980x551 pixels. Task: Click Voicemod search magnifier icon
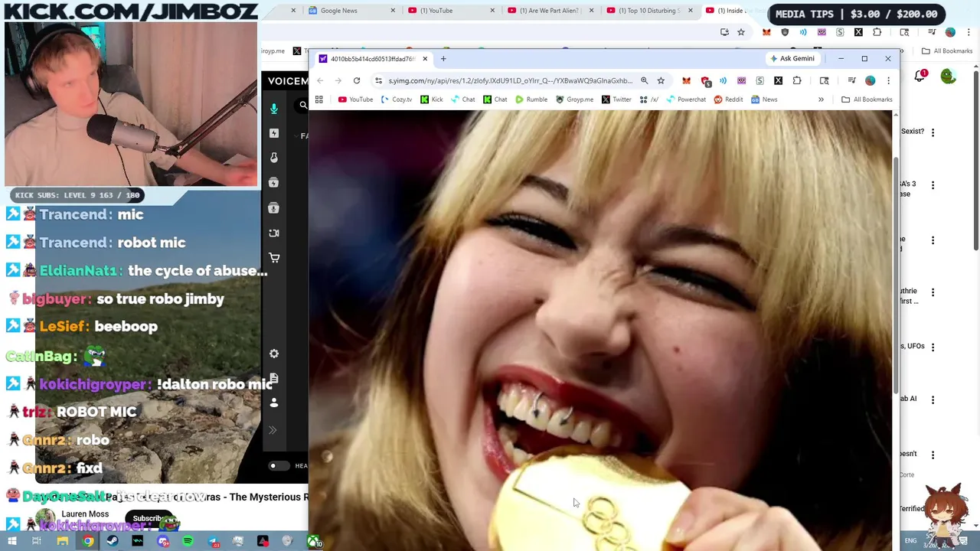click(x=303, y=106)
